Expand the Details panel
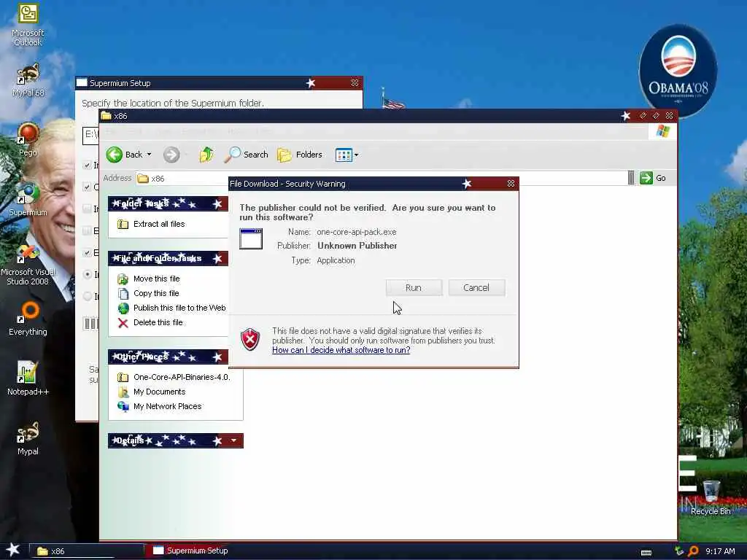This screenshot has height=560, width=747. click(233, 440)
